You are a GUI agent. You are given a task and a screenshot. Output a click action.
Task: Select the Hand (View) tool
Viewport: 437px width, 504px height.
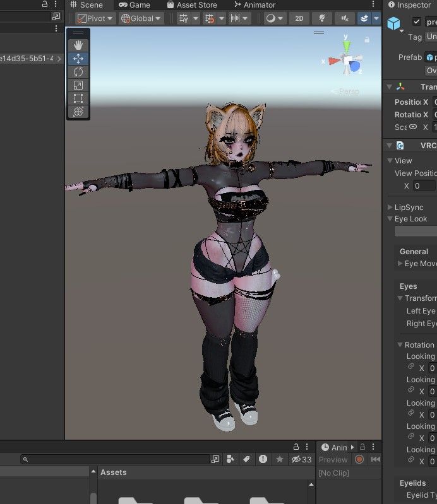pyautogui.click(x=78, y=45)
